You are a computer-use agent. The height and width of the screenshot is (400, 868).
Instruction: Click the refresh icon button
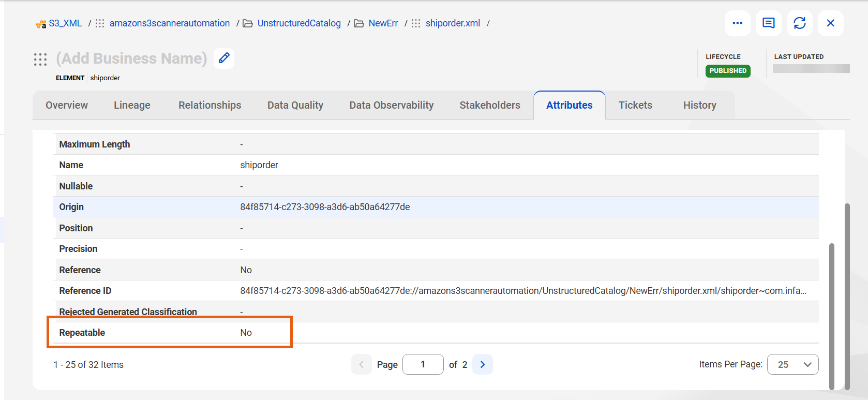point(799,23)
